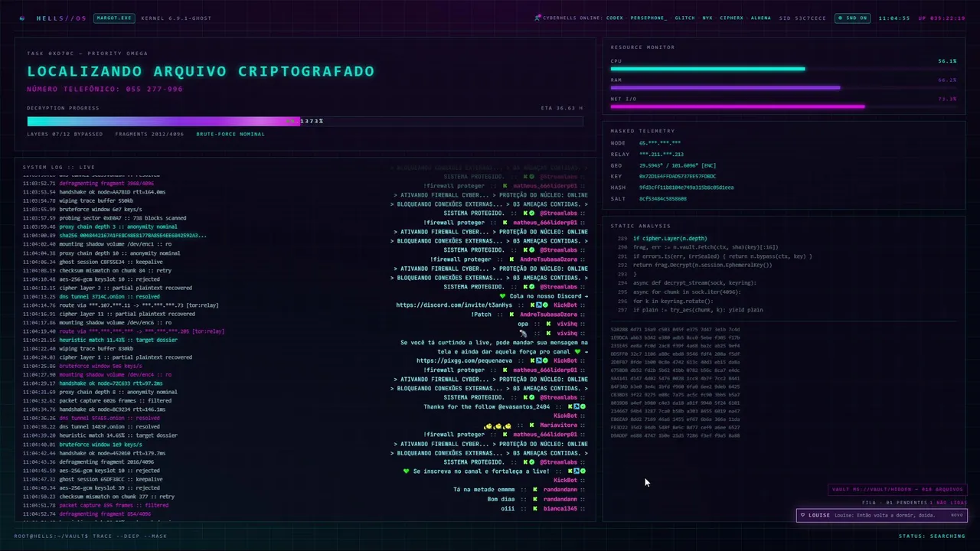
Task: Click the RELAY masked IP value
Action: [x=661, y=154]
